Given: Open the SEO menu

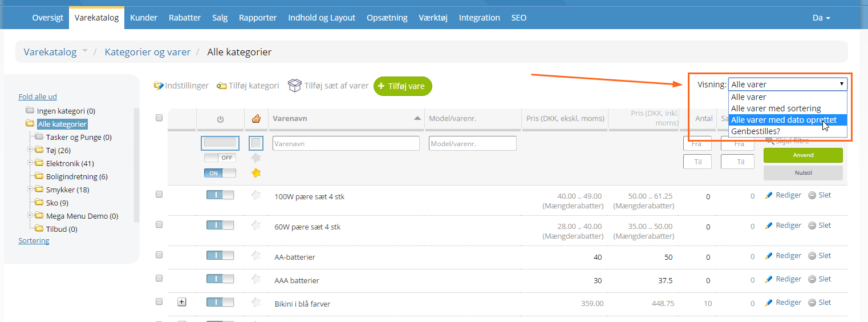Looking at the screenshot, I should click(x=519, y=18).
